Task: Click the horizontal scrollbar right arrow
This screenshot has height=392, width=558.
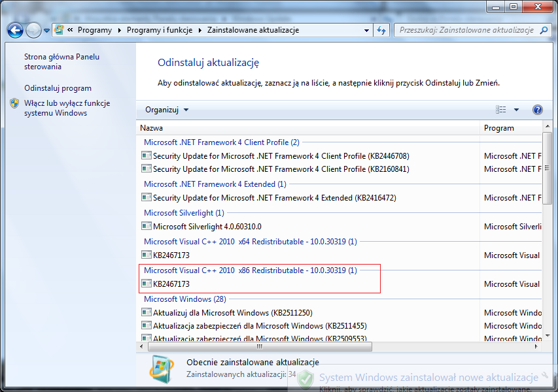Action: [536, 346]
